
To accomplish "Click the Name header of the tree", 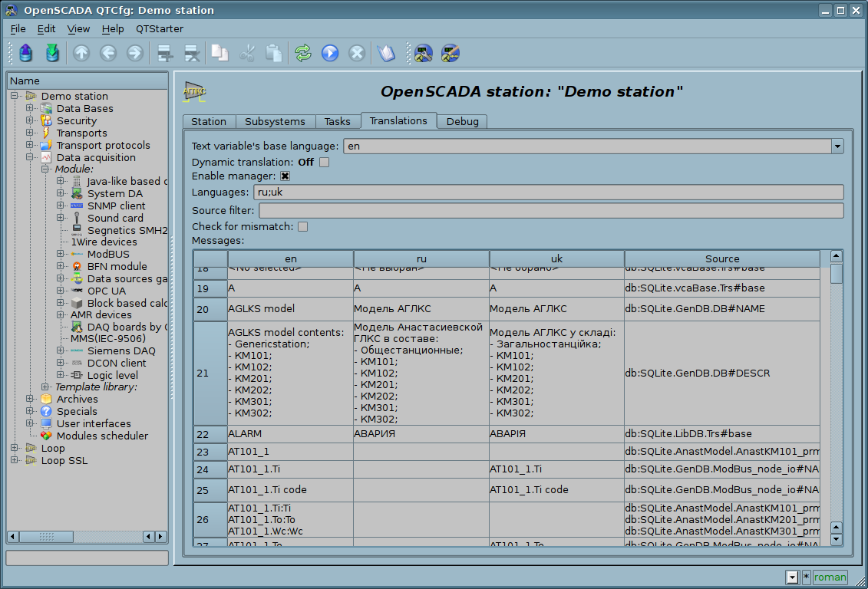I will point(87,81).
